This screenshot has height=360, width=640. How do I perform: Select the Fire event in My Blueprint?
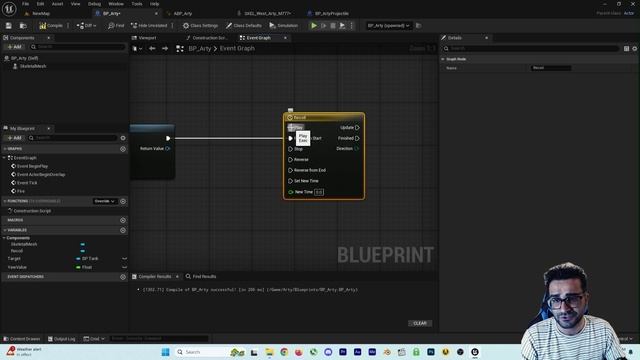20,191
